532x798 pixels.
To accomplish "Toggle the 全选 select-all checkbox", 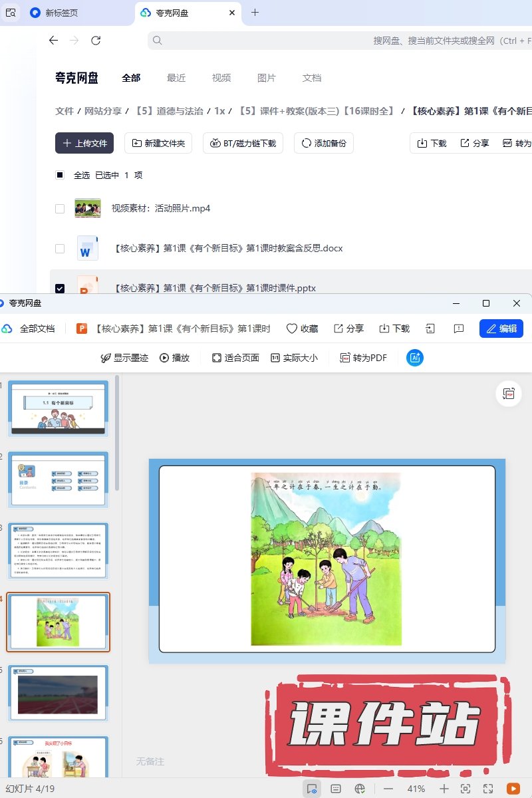I will click(x=60, y=176).
